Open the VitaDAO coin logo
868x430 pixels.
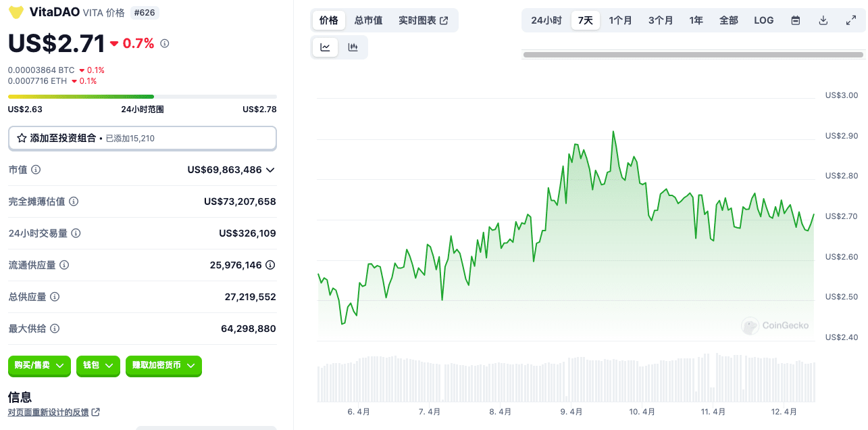click(16, 11)
